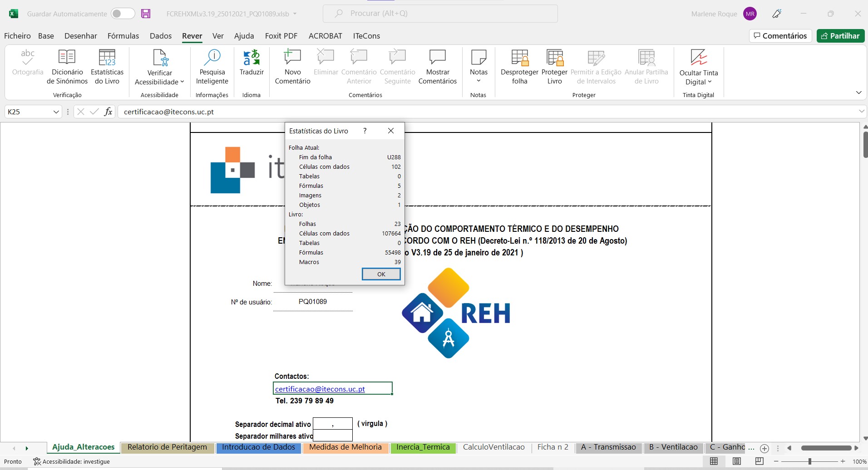Image resolution: width=868 pixels, height=470 pixels.
Task: Select Introducao de Dados sheet tab
Action: 258,447
